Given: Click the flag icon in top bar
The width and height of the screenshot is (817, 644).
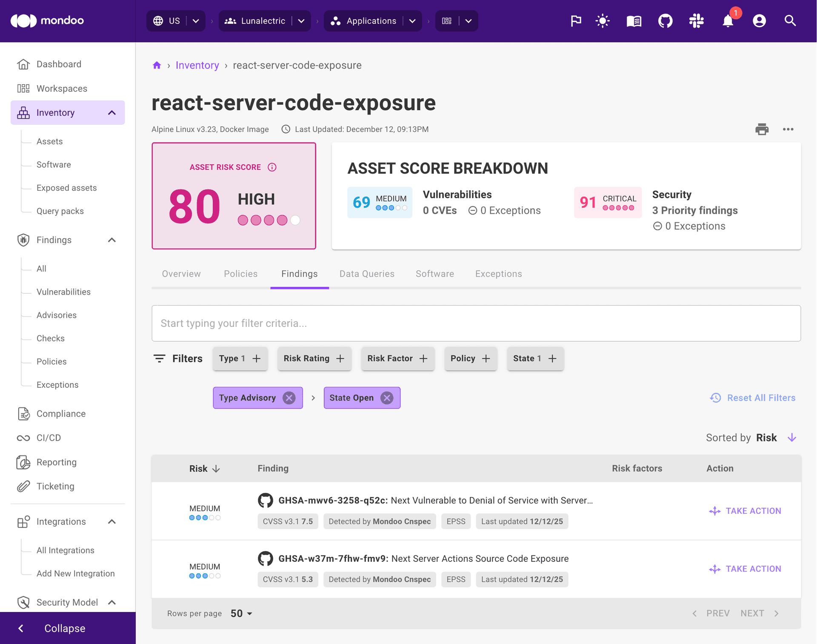Looking at the screenshot, I should tap(576, 20).
